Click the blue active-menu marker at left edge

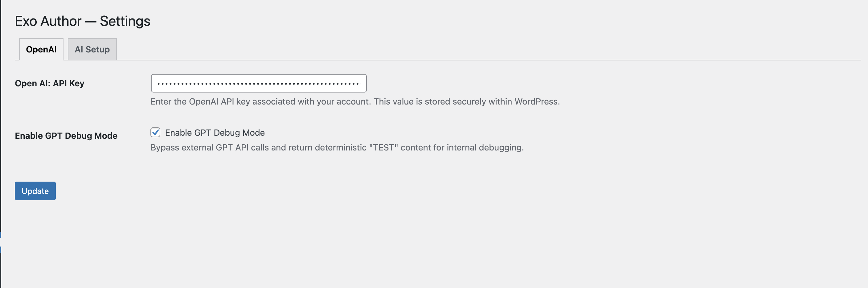coord(1,242)
